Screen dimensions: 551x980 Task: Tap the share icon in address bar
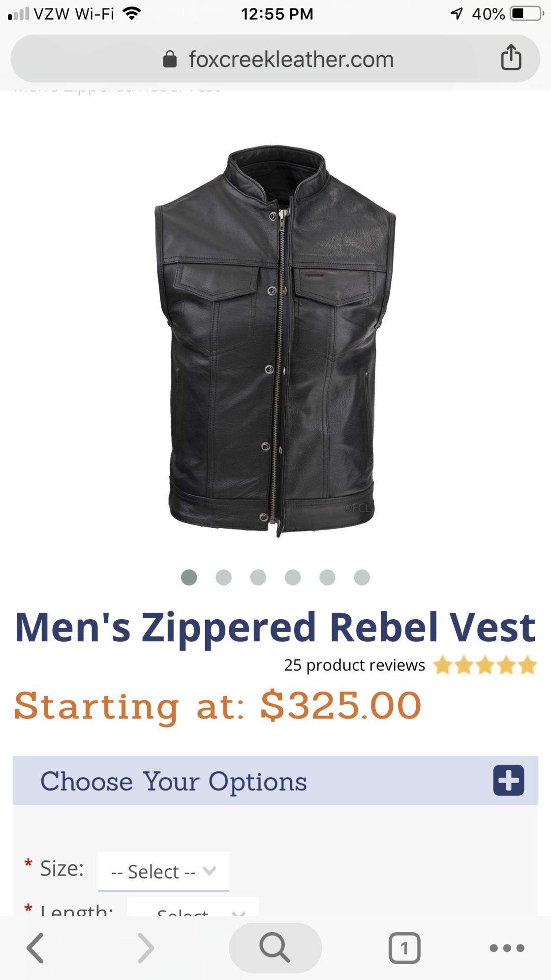click(511, 57)
